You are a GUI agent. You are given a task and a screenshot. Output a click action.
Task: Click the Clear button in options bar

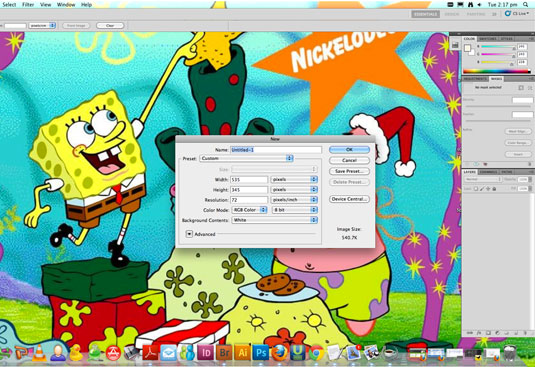click(x=110, y=26)
